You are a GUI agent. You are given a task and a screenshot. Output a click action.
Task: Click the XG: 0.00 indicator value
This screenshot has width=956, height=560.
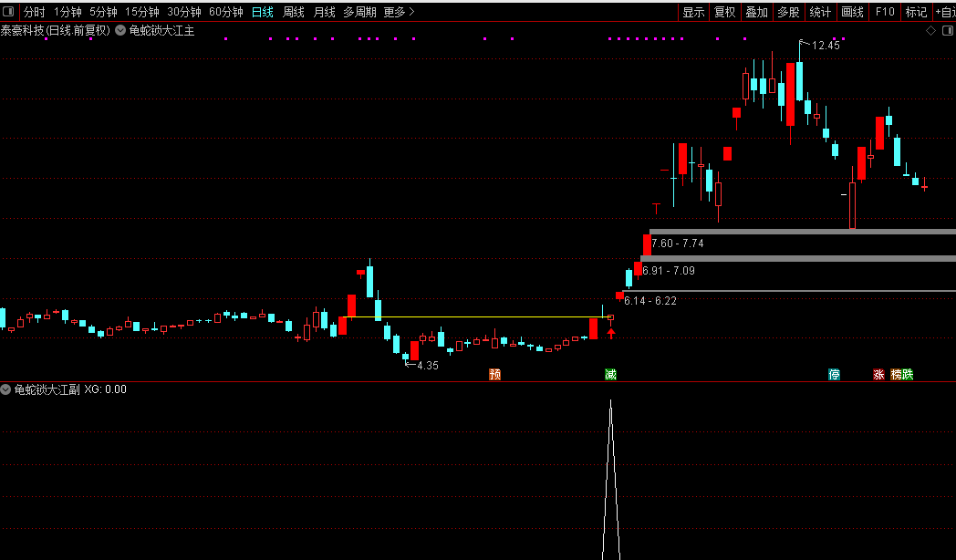(x=105, y=389)
